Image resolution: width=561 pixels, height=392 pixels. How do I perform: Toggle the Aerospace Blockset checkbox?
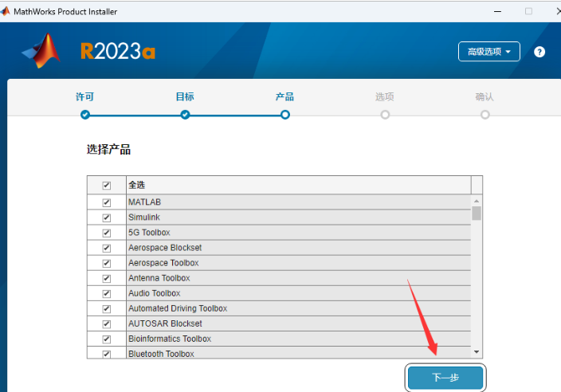click(x=106, y=248)
